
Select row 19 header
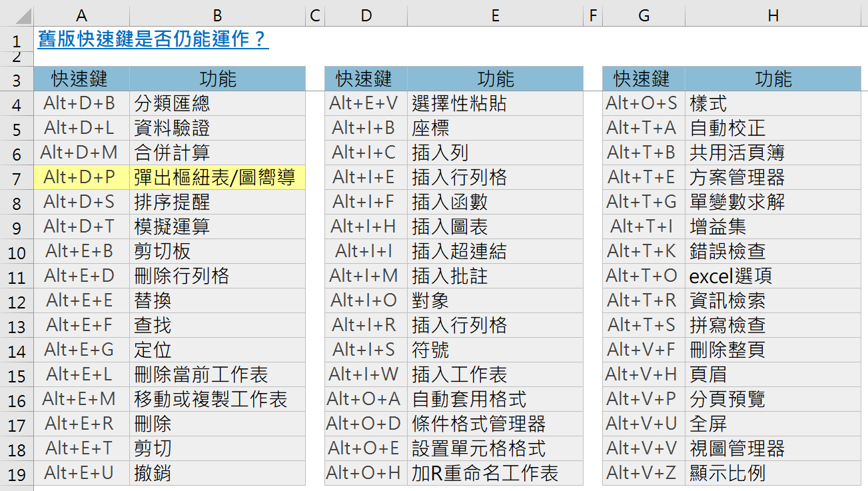pyautogui.click(x=17, y=474)
